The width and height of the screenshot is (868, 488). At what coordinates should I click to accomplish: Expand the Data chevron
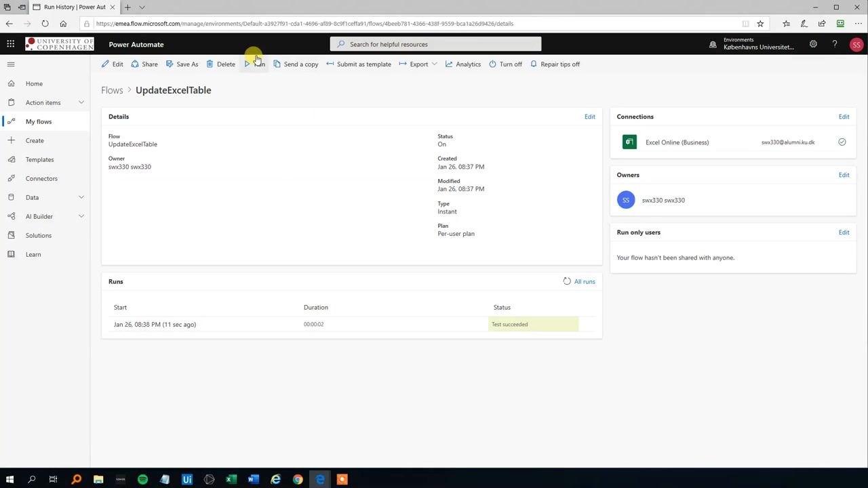(x=81, y=197)
